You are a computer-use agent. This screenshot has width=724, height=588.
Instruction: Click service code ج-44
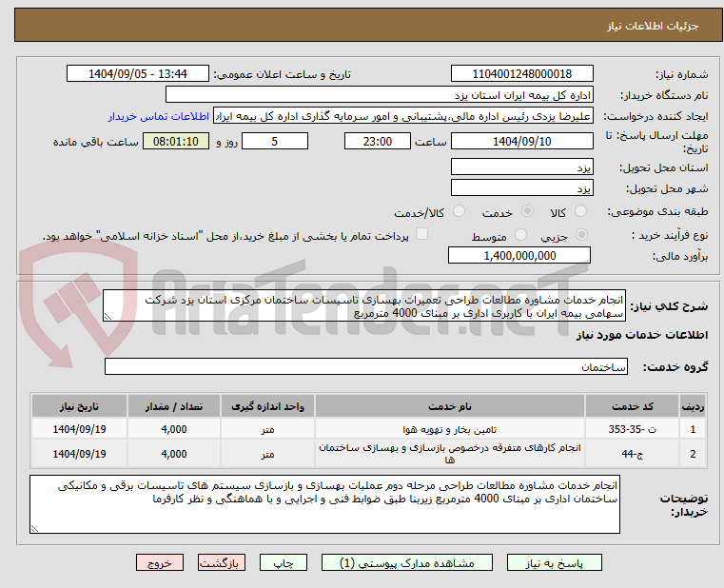point(632,454)
